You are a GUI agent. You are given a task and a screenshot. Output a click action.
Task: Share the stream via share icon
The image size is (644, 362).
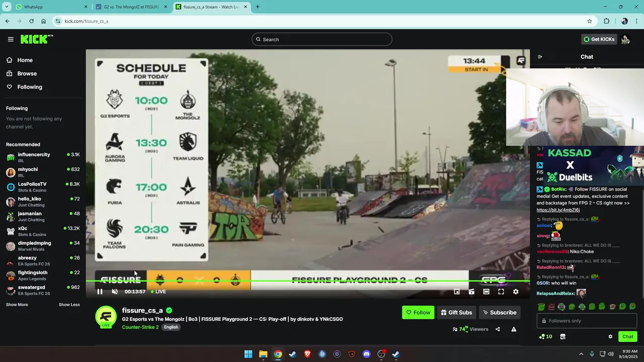498,329
